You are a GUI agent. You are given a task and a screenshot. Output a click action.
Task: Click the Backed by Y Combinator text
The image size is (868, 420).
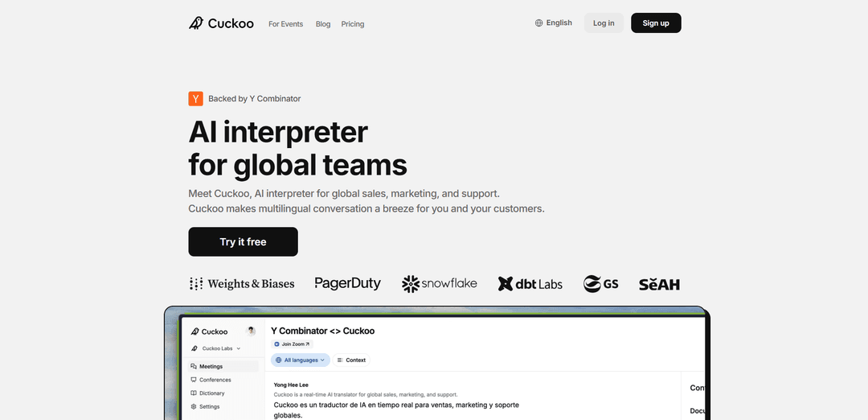255,99
